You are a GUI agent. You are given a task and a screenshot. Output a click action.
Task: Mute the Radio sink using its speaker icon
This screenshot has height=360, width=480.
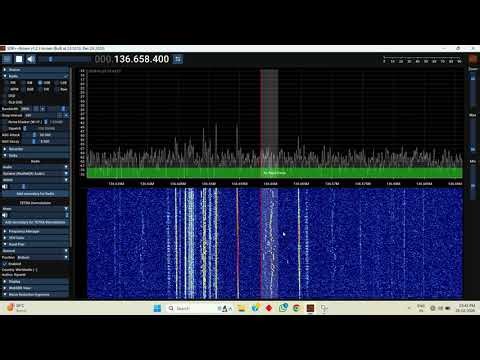coord(5,186)
